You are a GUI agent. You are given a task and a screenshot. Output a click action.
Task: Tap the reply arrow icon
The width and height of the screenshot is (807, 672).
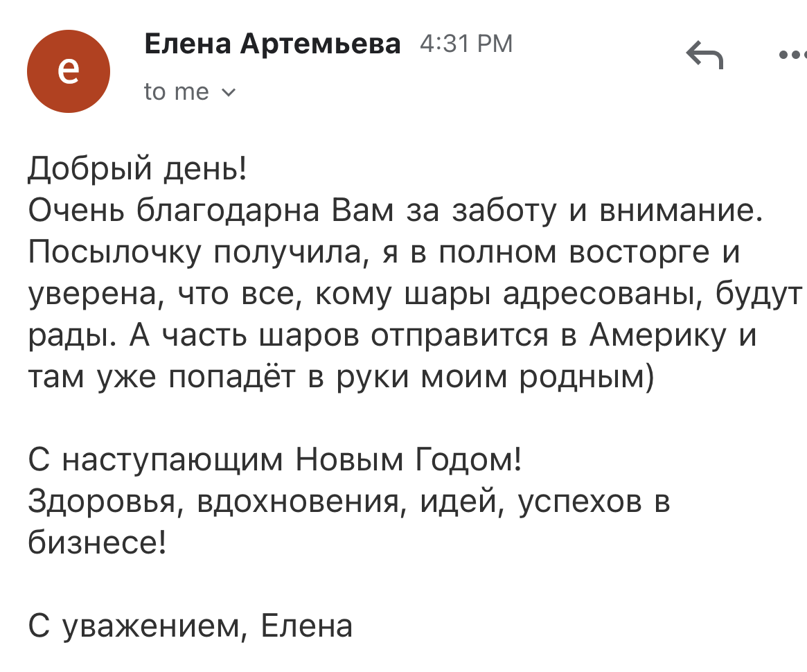(704, 55)
